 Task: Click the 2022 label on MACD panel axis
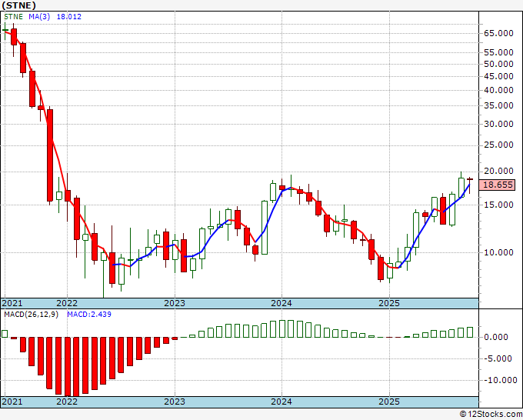(67, 402)
